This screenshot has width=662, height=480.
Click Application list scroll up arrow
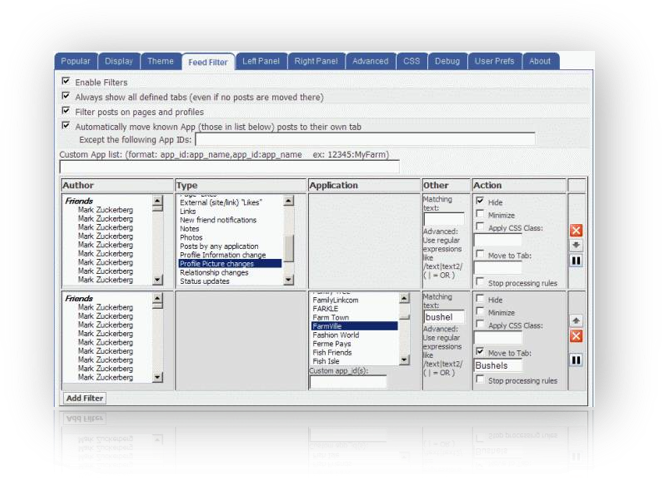click(404, 298)
